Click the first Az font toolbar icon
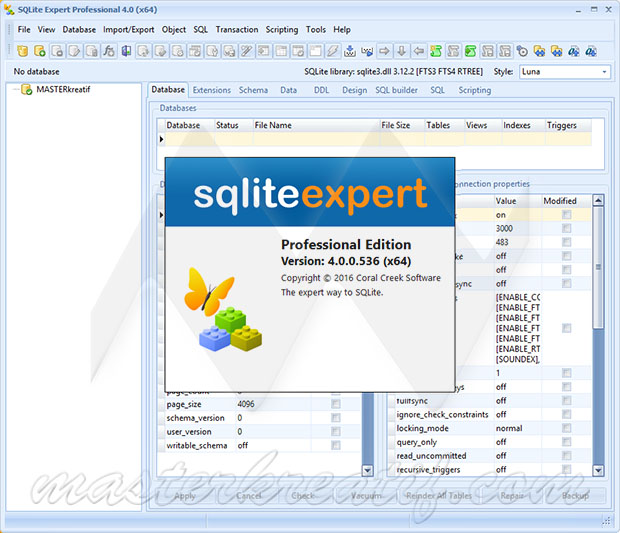The height and width of the screenshot is (533, 620). coord(574,51)
